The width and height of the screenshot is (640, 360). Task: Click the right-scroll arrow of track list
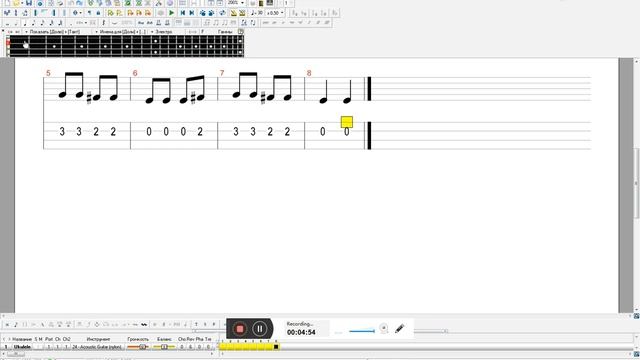coord(213,354)
